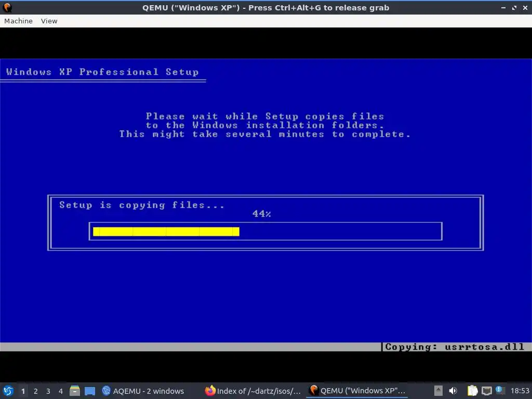This screenshot has width=532, height=399.
Task: Minimize the QEMU window
Action: point(503,7)
